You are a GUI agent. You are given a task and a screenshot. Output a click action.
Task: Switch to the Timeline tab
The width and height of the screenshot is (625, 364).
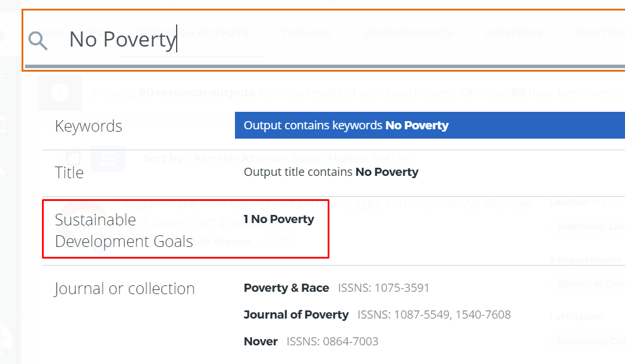pos(306,33)
